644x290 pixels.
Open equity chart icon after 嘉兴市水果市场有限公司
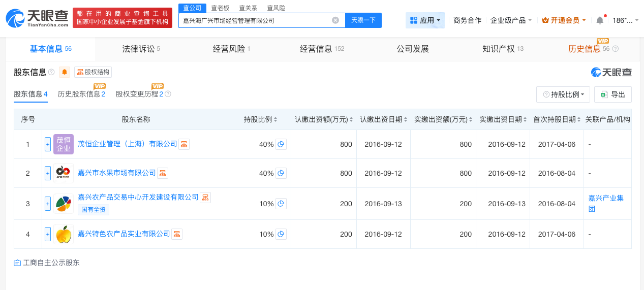pyautogui.click(x=163, y=173)
